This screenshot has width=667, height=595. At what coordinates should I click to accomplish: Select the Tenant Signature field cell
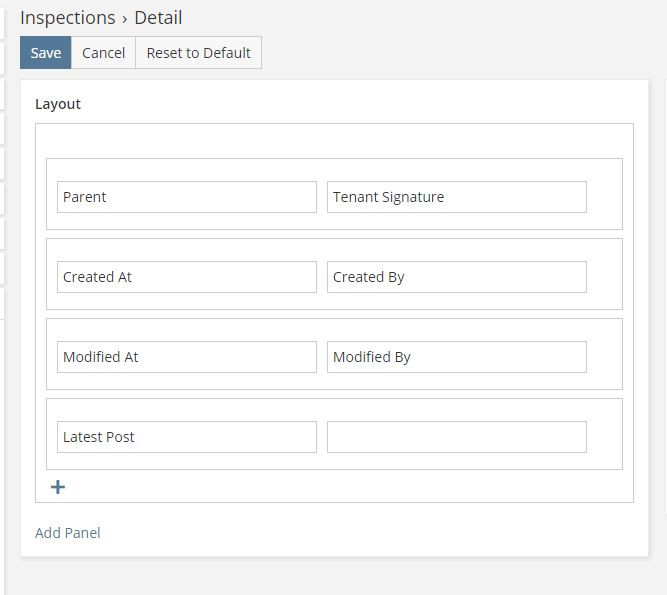pyautogui.click(x=456, y=197)
